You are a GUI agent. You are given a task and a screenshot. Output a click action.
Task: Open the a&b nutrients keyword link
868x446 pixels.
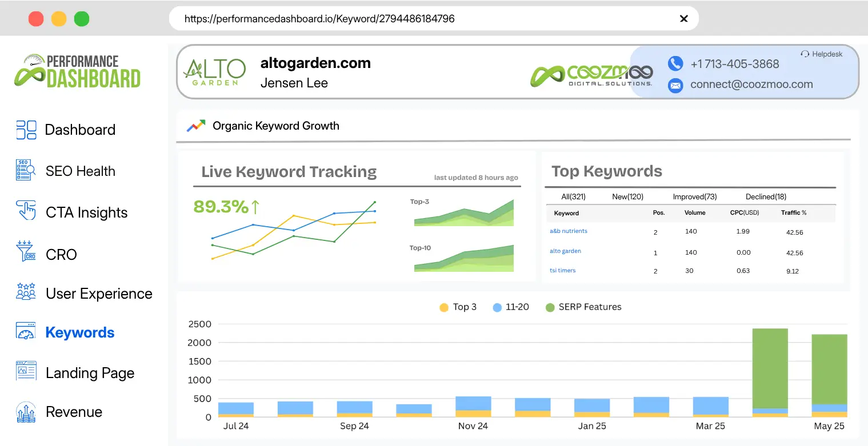pos(569,231)
